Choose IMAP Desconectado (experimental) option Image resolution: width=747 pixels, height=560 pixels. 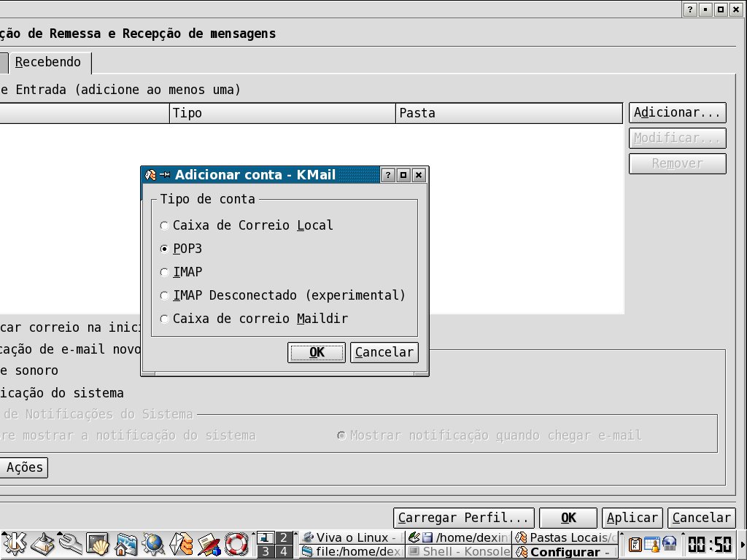(283, 295)
